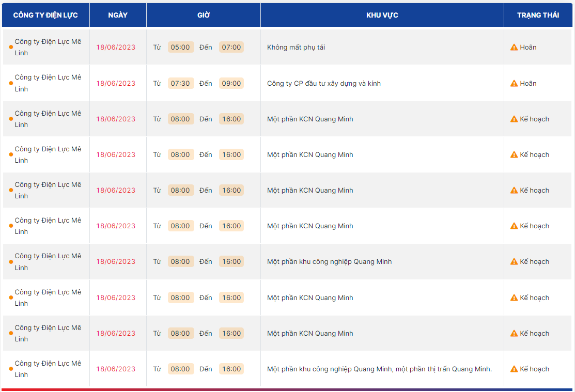The height and width of the screenshot is (392, 575).
Task: Click 'Công ty CP đầu tư xây dựng và kính'
Action: point(324,84)
